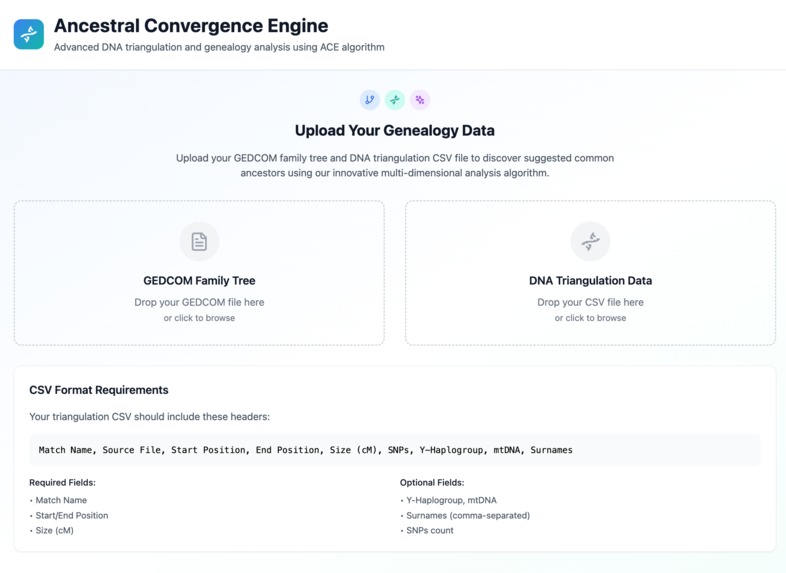Click 'Drop your CSV file here' text
Viewport: 786px width, 573px height.
click(590, 302)
